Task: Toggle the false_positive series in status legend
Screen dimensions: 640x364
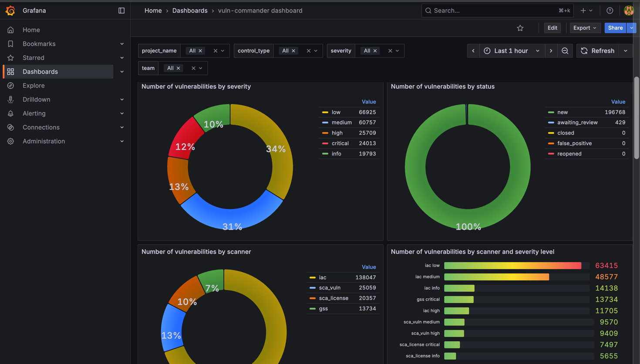Action: [x=574, y=144]
